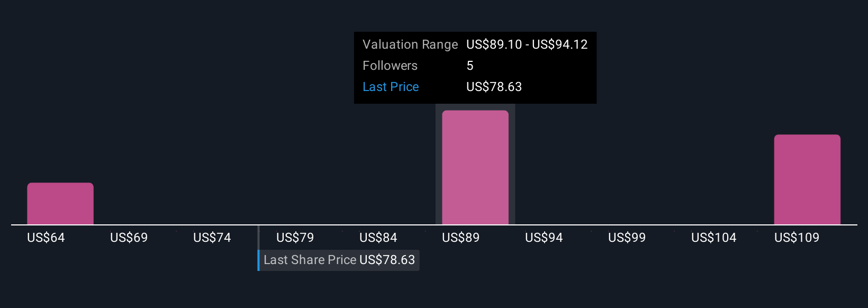Click the pink bar above US$109

coord(807,179)
